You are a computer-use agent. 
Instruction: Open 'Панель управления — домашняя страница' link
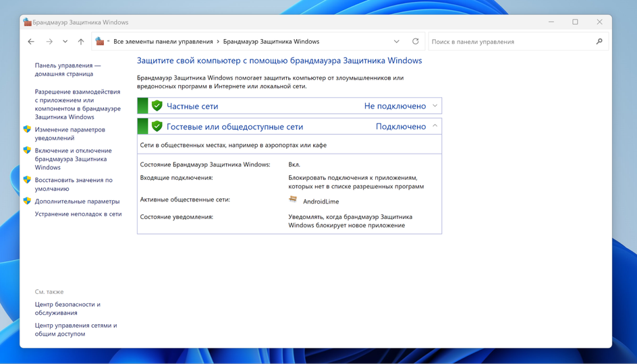pyautogui.click(x=68, y=69)
